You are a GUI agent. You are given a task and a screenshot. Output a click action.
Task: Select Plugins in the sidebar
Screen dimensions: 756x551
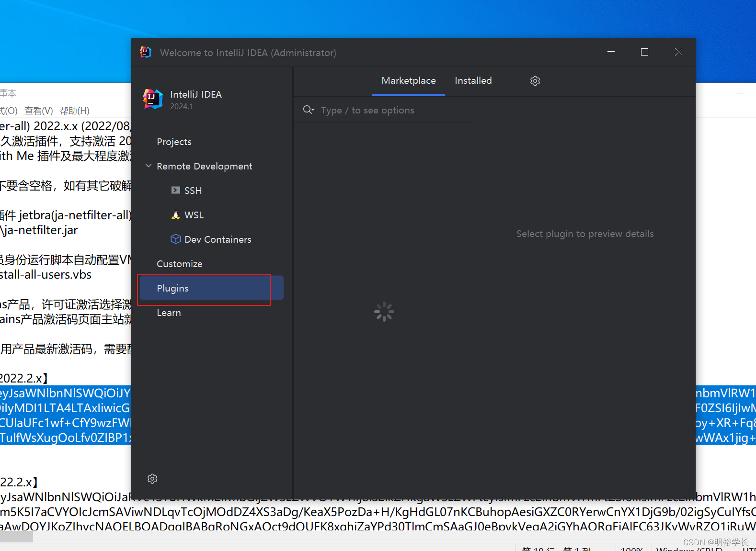[211, 288]
